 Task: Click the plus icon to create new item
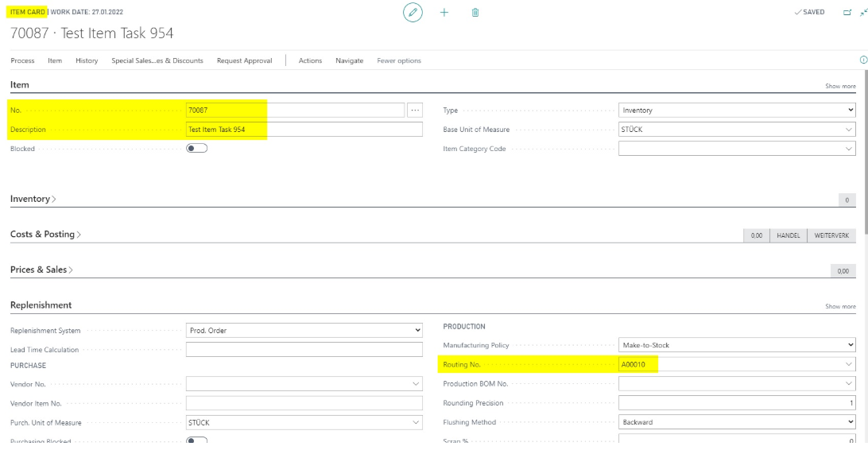point(444,12)
